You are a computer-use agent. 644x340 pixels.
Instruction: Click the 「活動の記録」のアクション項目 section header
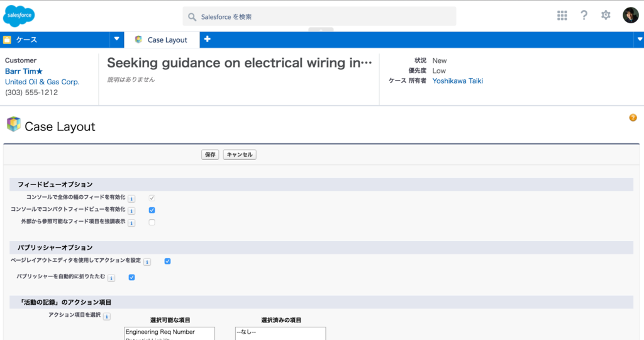[x=321, y=302]
